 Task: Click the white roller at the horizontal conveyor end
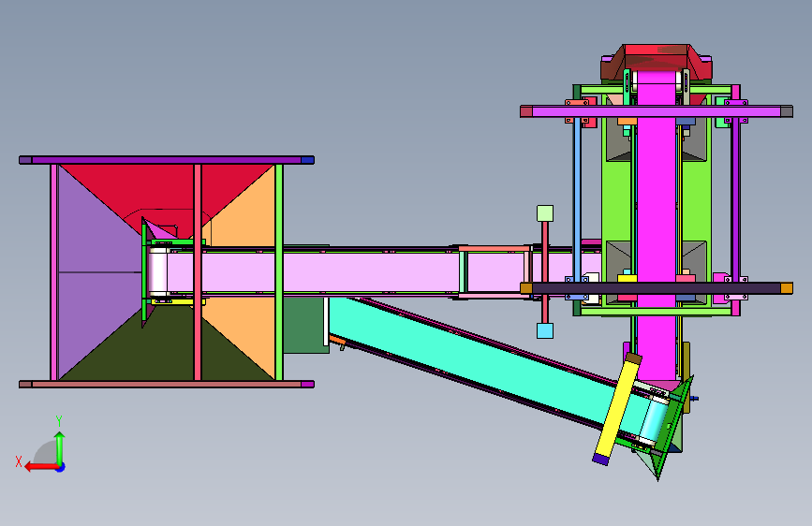[157, 272]
